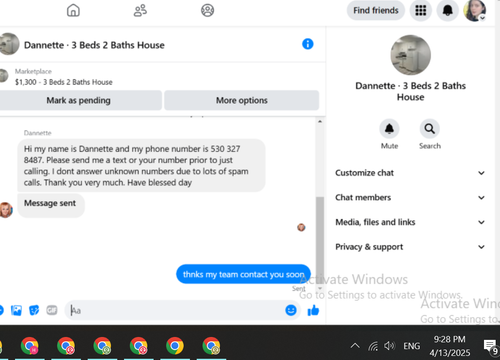
Task: Choose a sticker icon
Action: [x=34, y=310]
